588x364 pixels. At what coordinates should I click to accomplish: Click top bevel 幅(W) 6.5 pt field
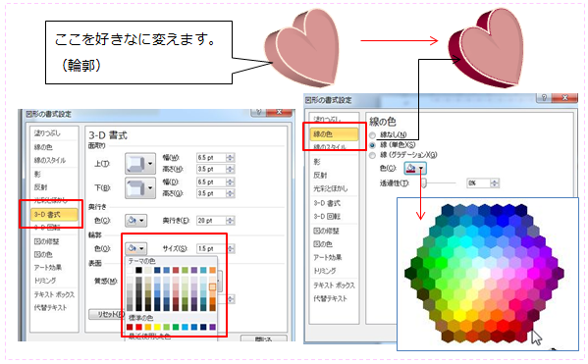(211, 158)
